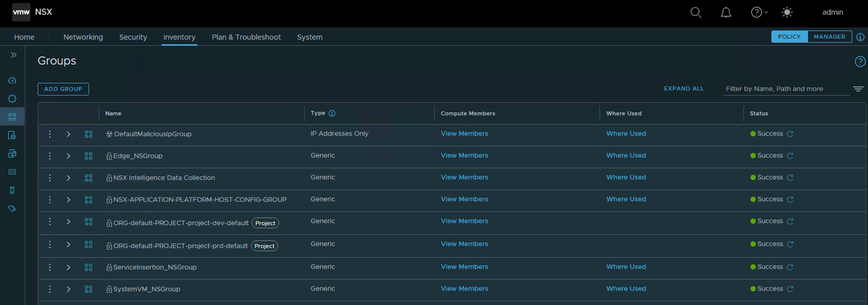
Task: Open the System tab
Action: click(310, 37)
